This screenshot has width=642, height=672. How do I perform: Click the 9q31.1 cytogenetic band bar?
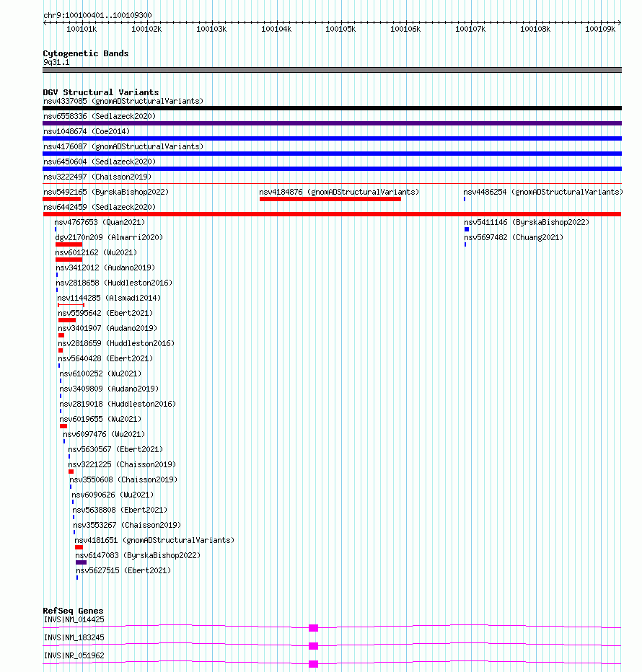(332, 70)
